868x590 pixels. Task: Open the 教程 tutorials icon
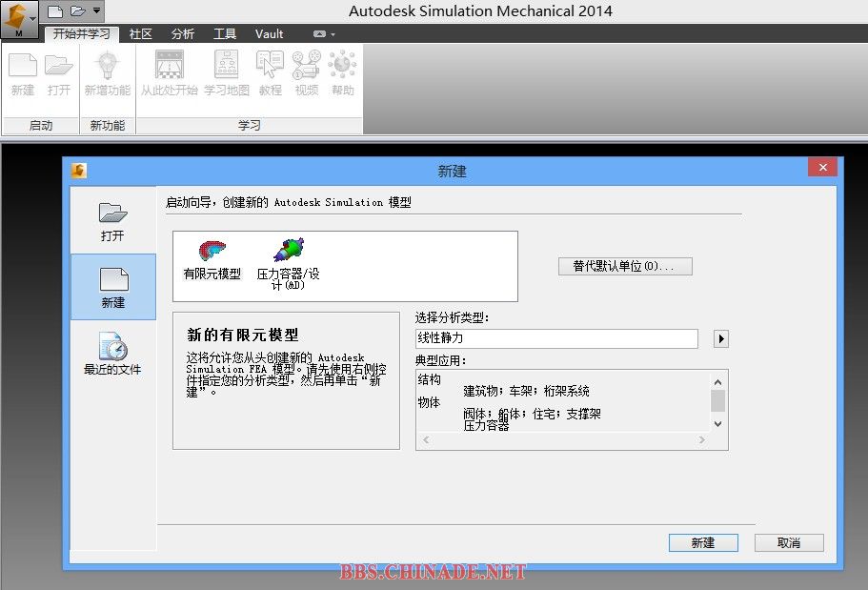click(x=271, y=74)
